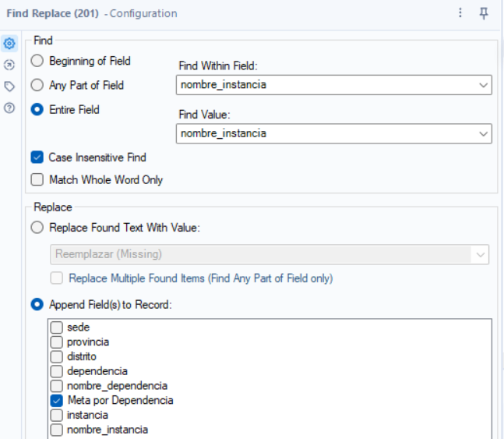
Task: Check the sede field checkbox
Action: pos(57,327)
